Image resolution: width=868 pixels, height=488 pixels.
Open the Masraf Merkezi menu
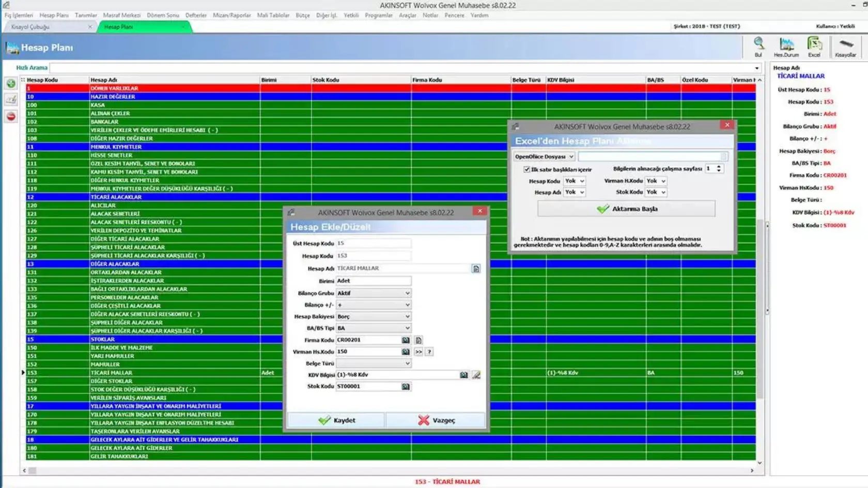click(122, 15)
